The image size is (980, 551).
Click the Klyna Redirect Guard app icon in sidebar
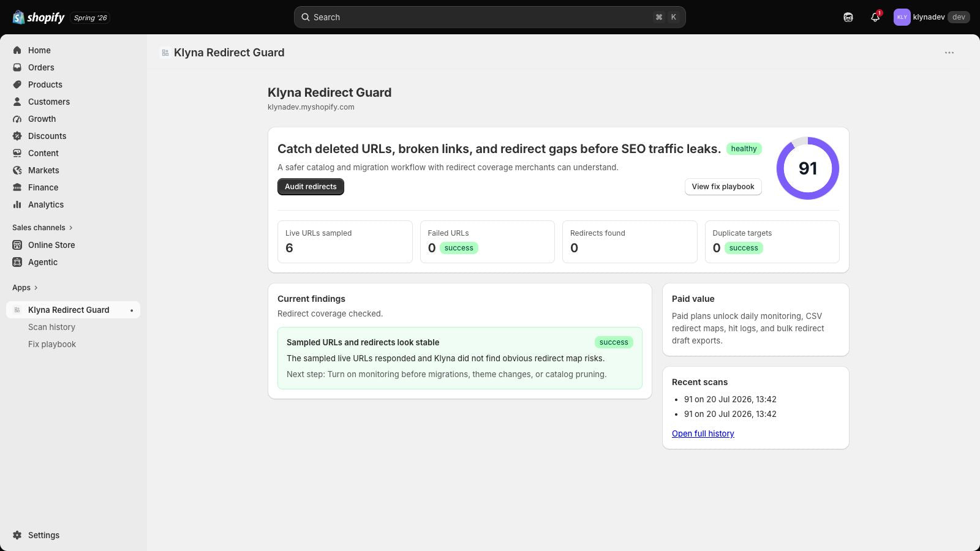17,310
